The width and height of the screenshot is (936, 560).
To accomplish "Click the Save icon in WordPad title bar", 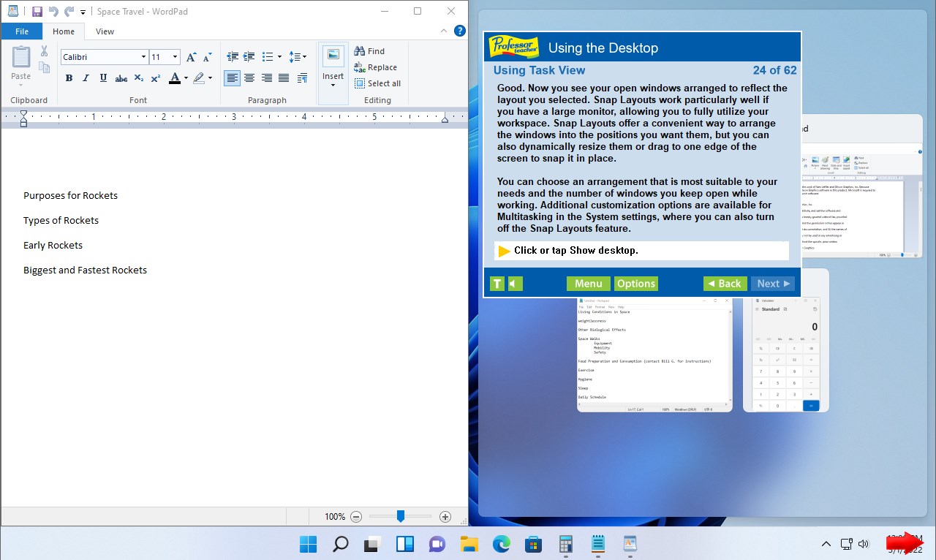I will 37,12.
